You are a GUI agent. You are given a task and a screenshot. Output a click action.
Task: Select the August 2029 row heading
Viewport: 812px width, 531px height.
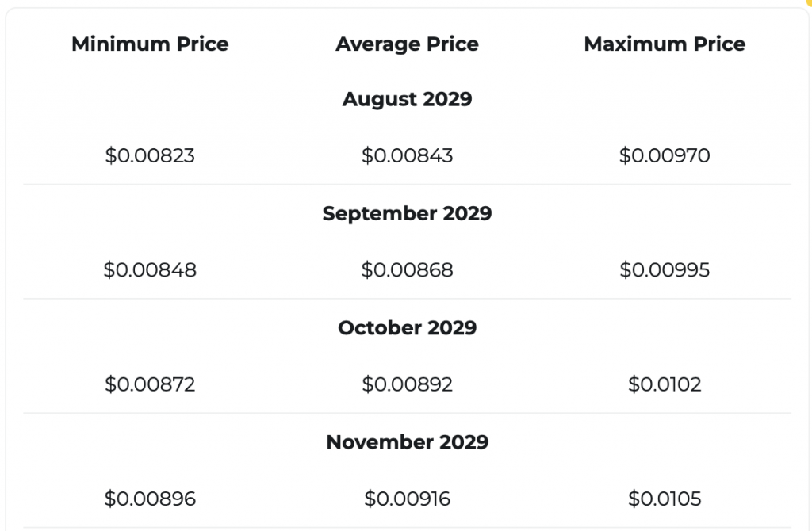coord(407,99)
